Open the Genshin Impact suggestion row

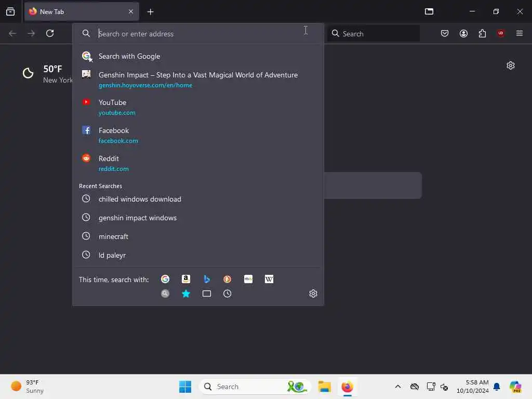tap(198, 79)
